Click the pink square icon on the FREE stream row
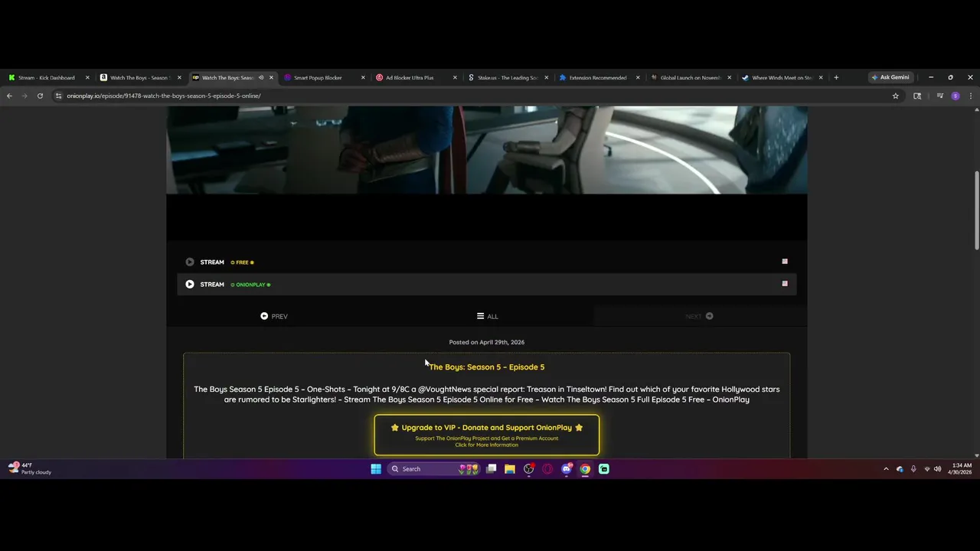Viewport: 980px width, 551px height. point(784,262)
